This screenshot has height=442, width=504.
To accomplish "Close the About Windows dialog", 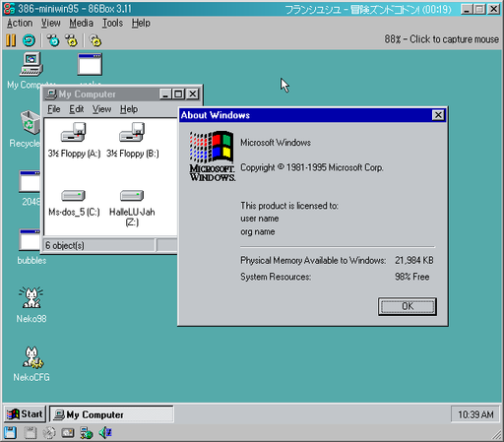I will pyautogui.click(x=438, y=115).
